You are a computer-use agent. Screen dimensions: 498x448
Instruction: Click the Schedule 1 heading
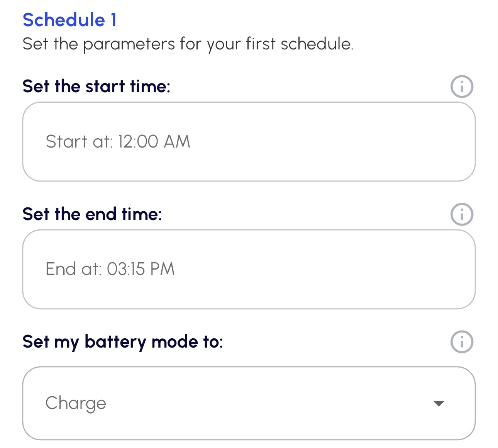pyautogui.click(x=69, y=20)
